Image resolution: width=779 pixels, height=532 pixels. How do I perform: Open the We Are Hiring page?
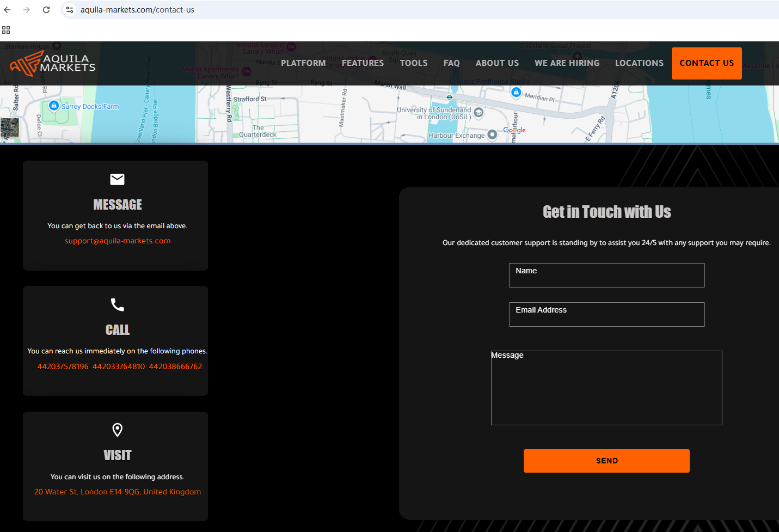(567, 63)
